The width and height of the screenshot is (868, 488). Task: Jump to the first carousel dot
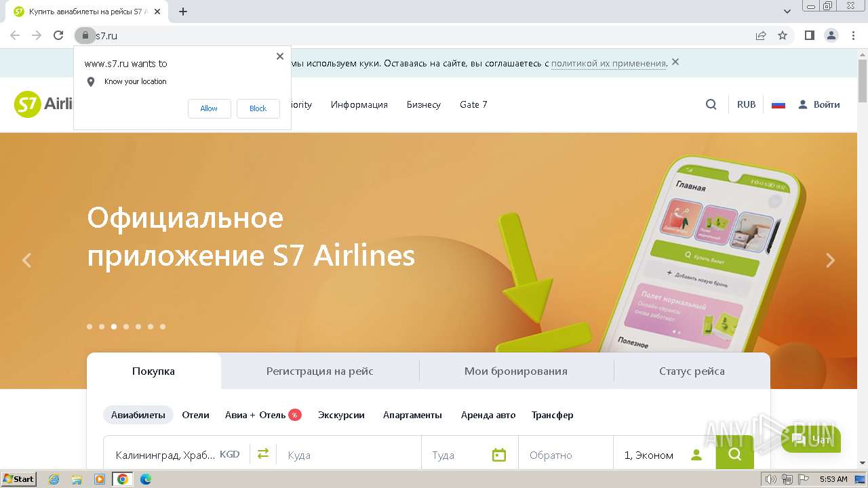point(90,327)
